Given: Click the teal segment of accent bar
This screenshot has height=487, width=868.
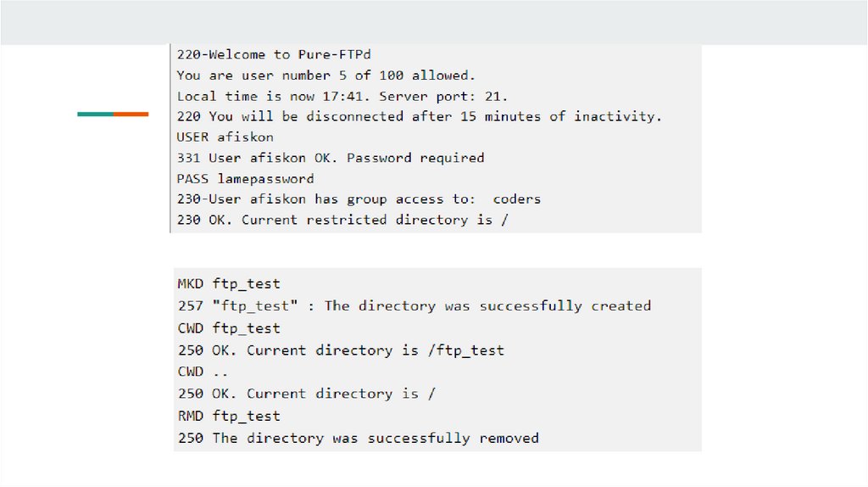Looking at the screenshot, I should [95, 114].
